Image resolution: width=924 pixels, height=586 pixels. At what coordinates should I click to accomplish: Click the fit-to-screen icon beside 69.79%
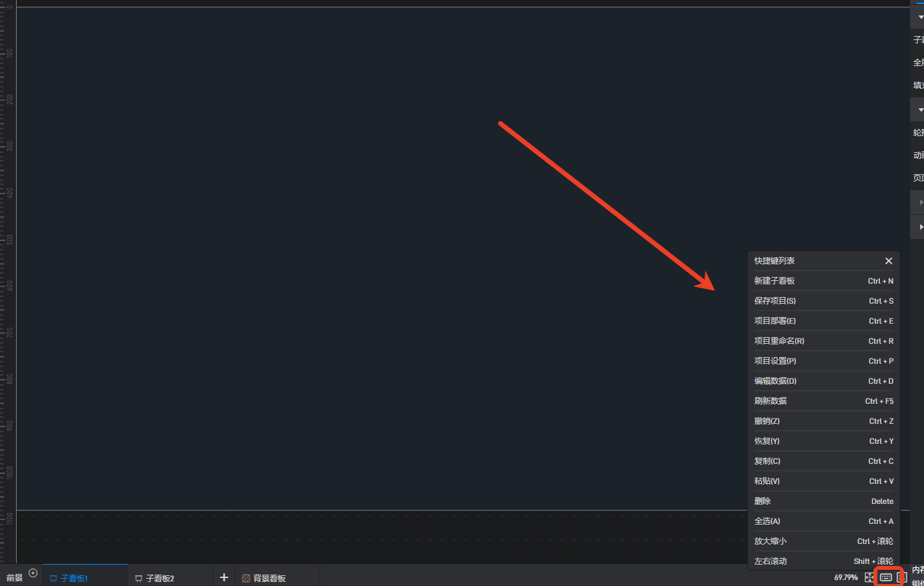pyautogui.click(x=869, y=577)
